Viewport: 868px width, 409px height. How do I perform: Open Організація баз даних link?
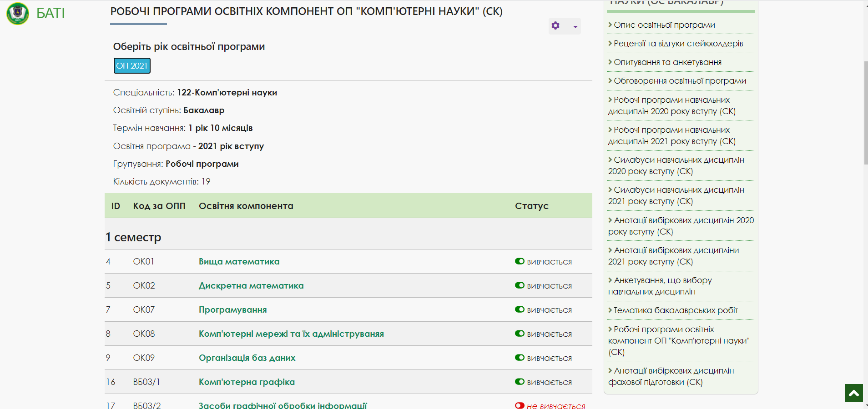pyautogui.click(x=247, y=358)
